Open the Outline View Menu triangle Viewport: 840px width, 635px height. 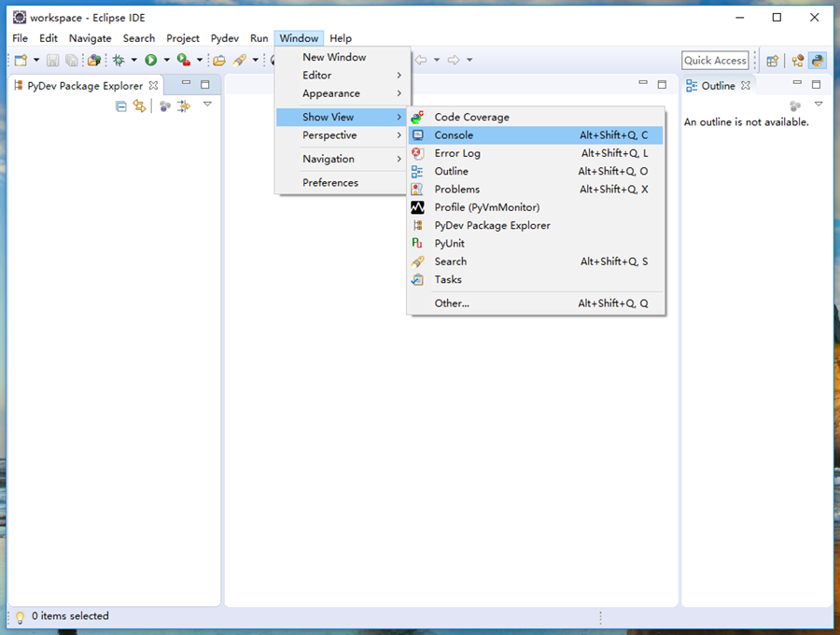(819, 104)
